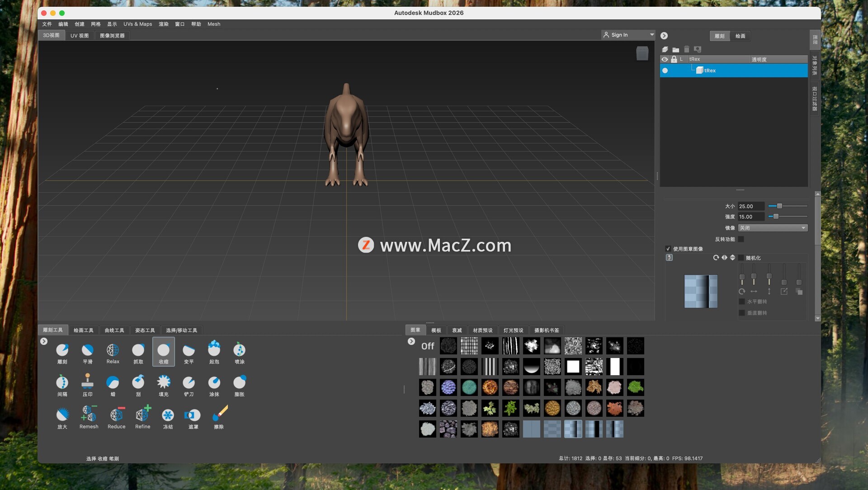The height and width of the screenshot is (490, 868).
Task: Switch layers mode to 雕刻
Action: pyautogui.click(x=720, y=36)
